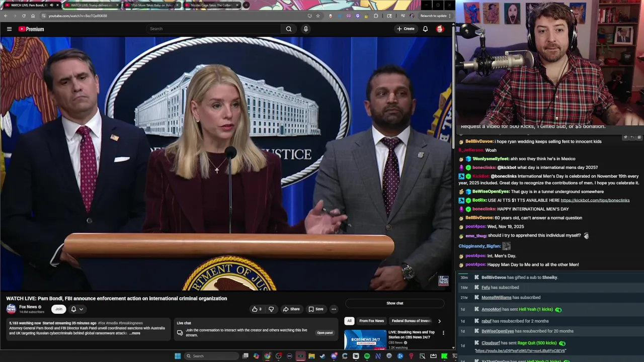Mute the audio indicator on Pam Bondi tab
The width and height of the screenshot is (644, 362).
click(51, 5)
